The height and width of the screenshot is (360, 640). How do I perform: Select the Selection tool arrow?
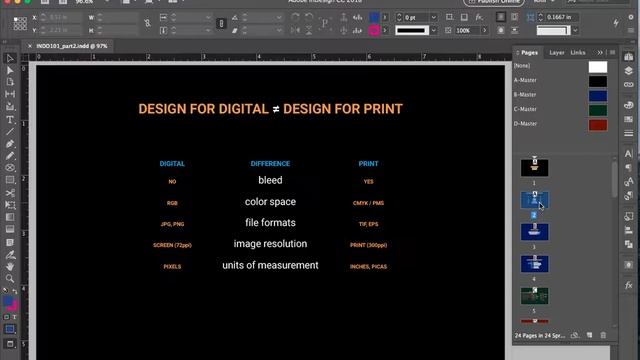click(x=10, y=59)
